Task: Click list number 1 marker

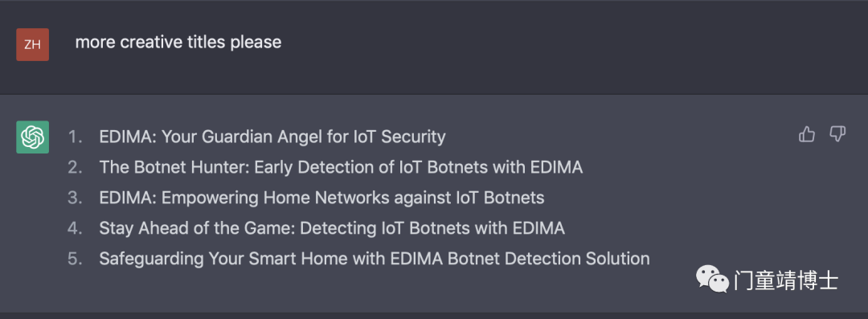Action: [76, 137]
